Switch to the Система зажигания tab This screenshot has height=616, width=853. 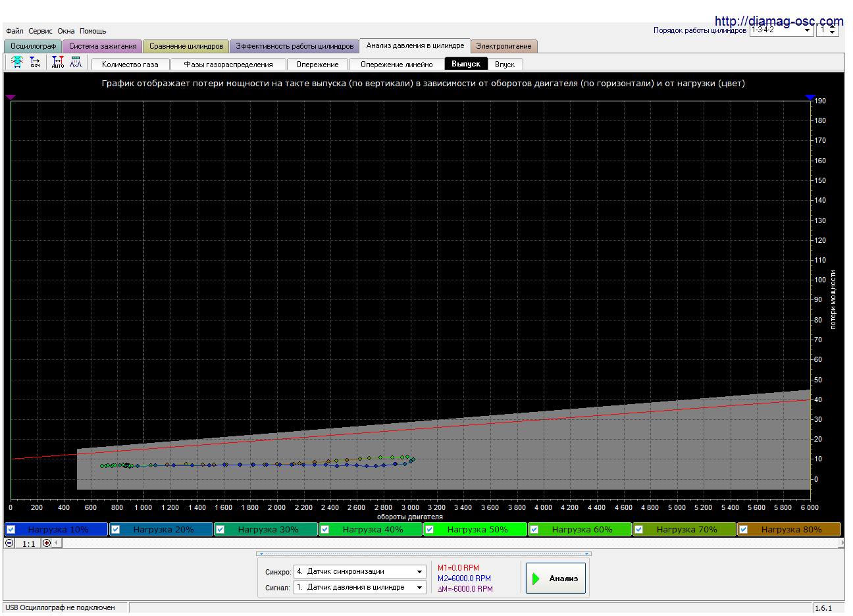click(x=103, y=46)
